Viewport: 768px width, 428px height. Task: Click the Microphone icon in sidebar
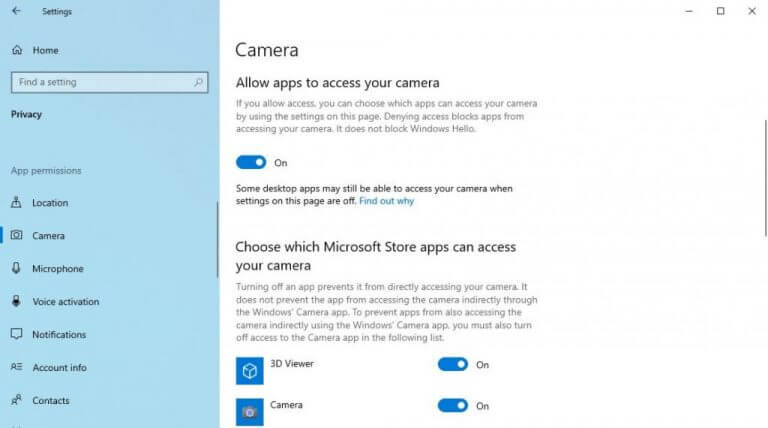click(16, 268)
